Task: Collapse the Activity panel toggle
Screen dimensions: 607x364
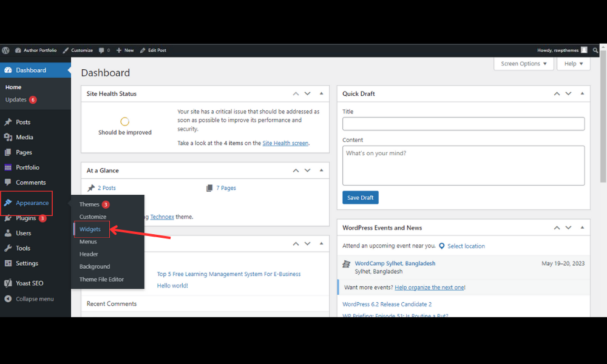Action: (321, 244)
